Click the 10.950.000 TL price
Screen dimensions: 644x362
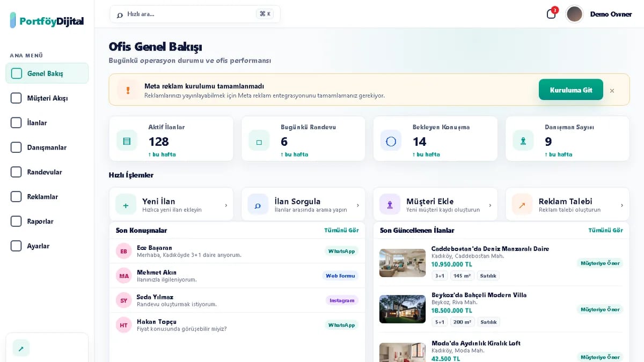451,264
